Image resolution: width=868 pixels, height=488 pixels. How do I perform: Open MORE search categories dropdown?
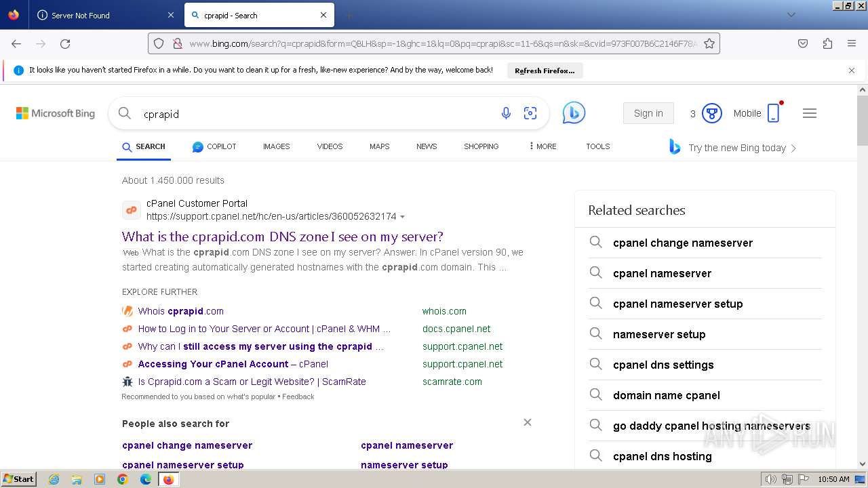542,146
